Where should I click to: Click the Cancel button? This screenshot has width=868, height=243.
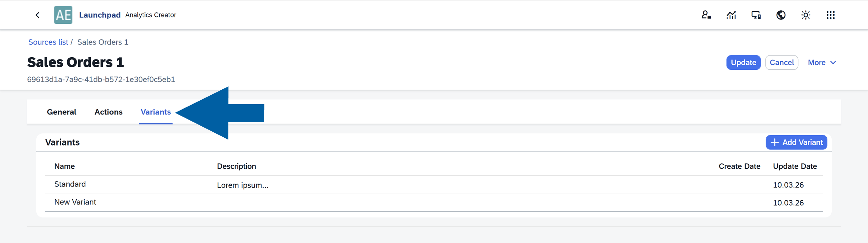(x=782, y=62)
